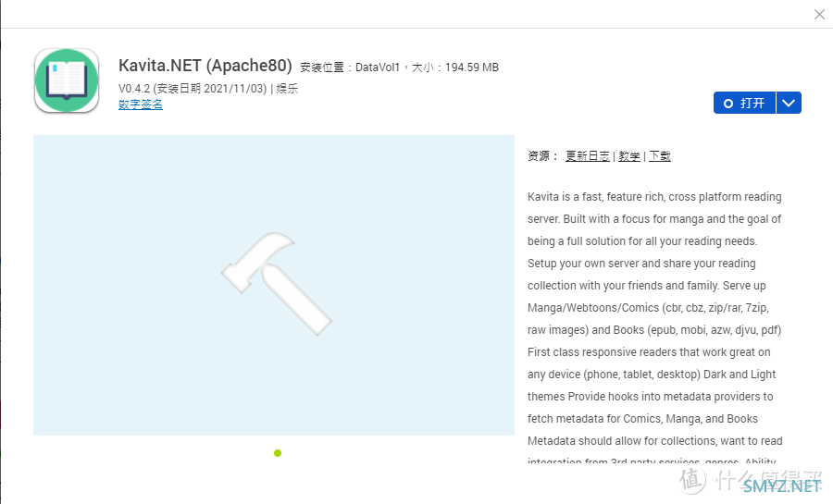Open the 数字签名 digital signature link
833x504 pixels.
[x=141, y=104]
